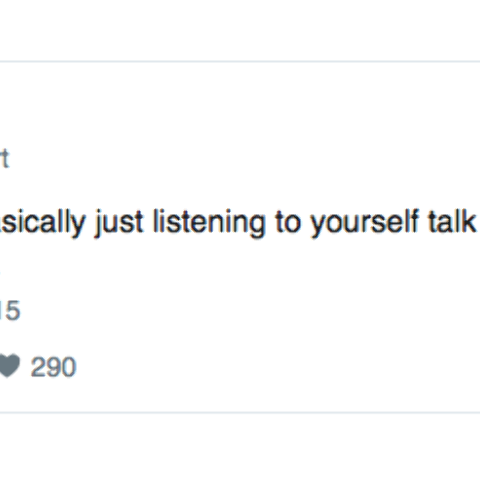Select the divider line below the tweet
Image resolution: width=480 pixels, height=480 pixels.
point(240,413)
